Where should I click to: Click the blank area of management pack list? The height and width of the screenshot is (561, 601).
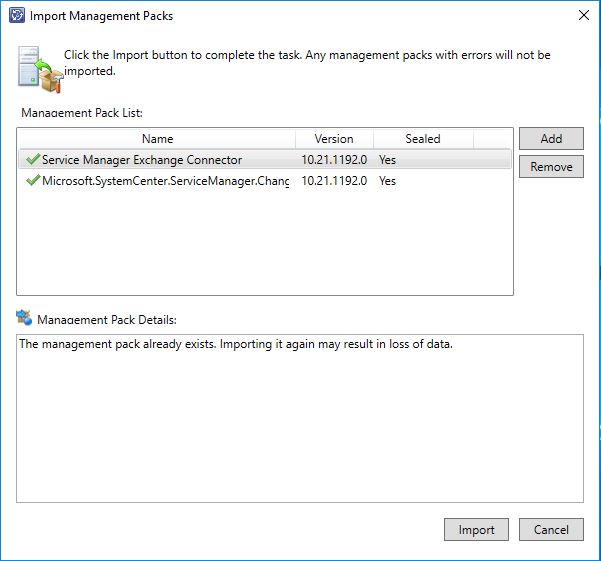point(265,243)
